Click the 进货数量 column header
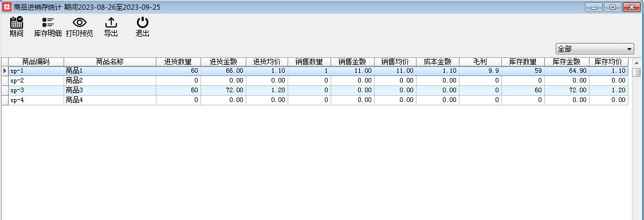 [x=178, y=62]
